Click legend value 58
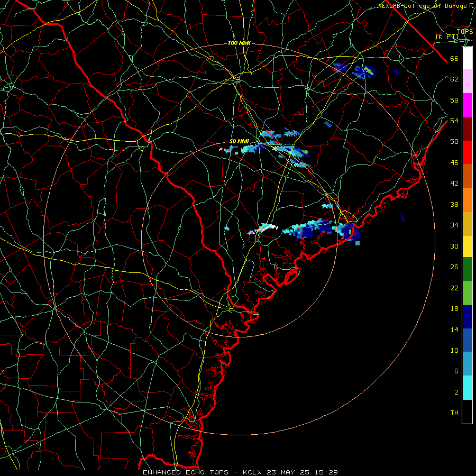 [454, 100]
